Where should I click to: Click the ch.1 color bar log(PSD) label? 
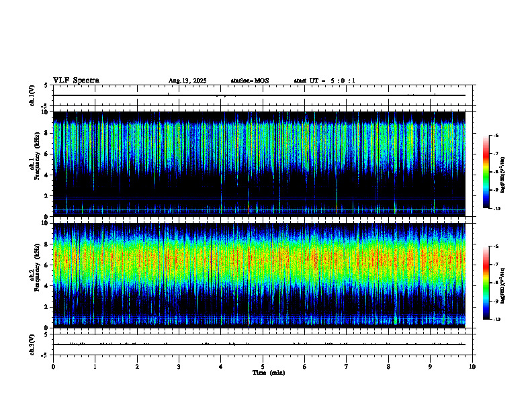coord(503,175)
